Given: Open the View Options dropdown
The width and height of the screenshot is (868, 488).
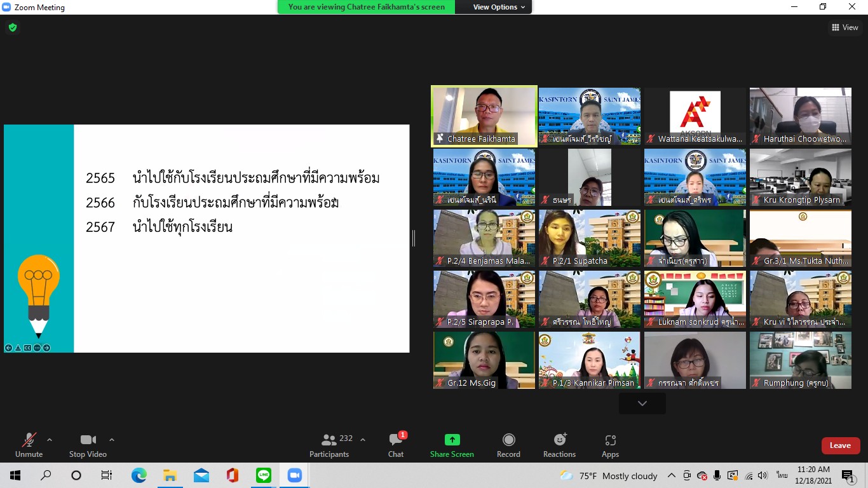Looking at the screenshot, I should (x=499, y=7).
